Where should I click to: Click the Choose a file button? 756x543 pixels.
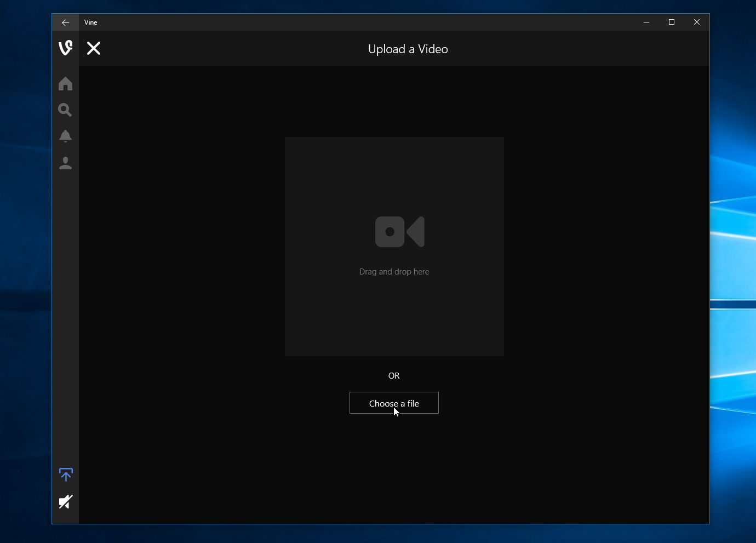(394, 403)
